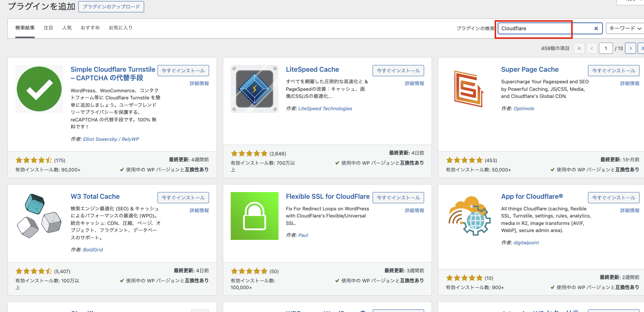This screenshot has width=644, height=312.
Task: Switch to the お気に入り tab
Action: (121, 28)
